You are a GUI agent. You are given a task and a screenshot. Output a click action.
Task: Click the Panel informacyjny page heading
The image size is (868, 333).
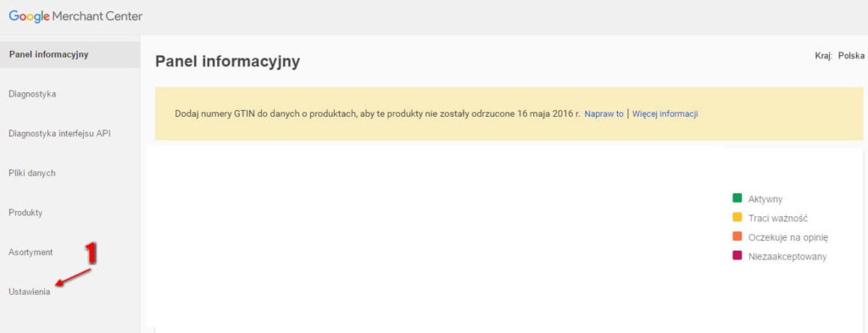point(227,61)
